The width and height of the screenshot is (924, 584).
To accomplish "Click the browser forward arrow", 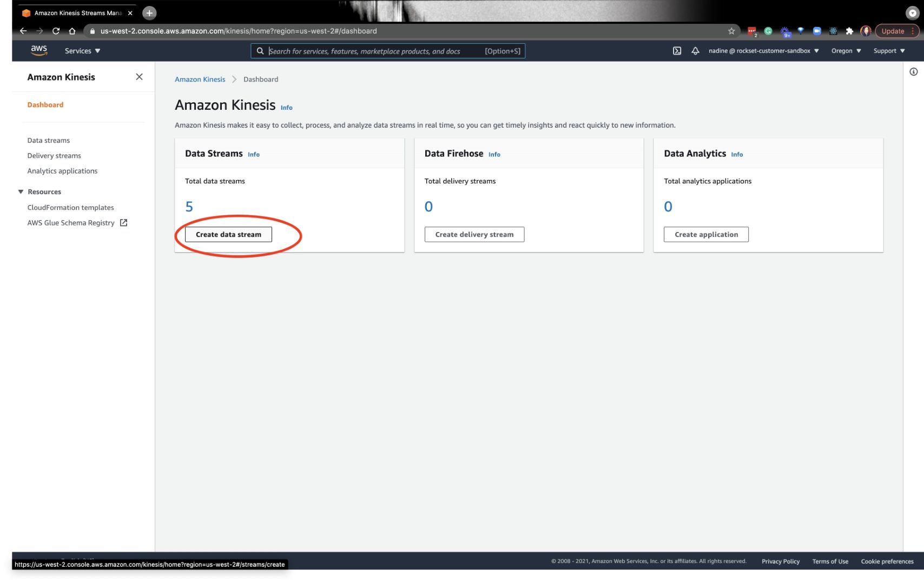I will 39,31.
